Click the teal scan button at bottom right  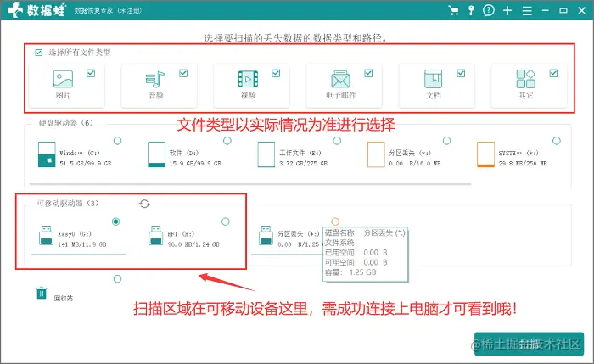[x=529, y=344]
